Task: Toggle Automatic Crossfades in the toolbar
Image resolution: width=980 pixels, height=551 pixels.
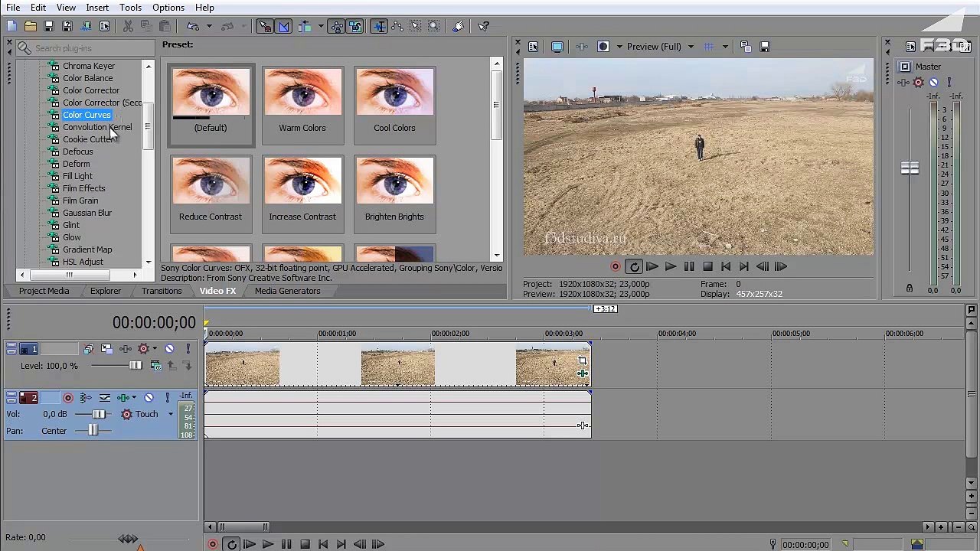Action: pos(283,26)
